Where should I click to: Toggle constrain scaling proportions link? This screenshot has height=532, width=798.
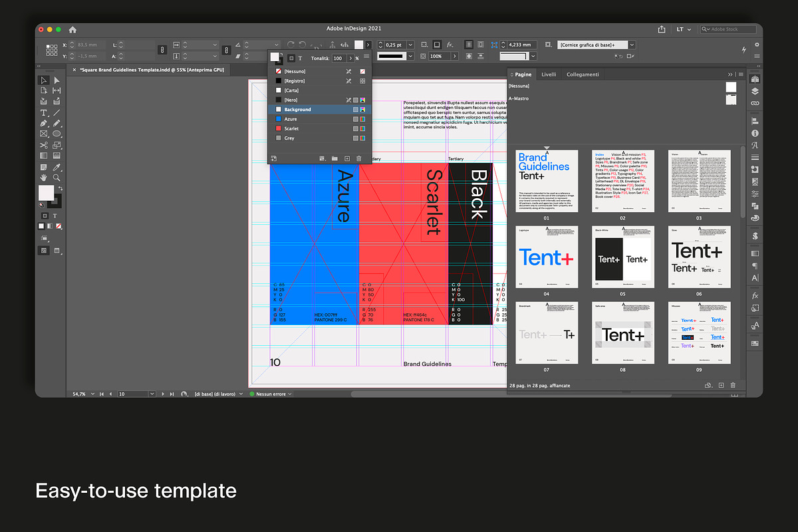[226, 51]
